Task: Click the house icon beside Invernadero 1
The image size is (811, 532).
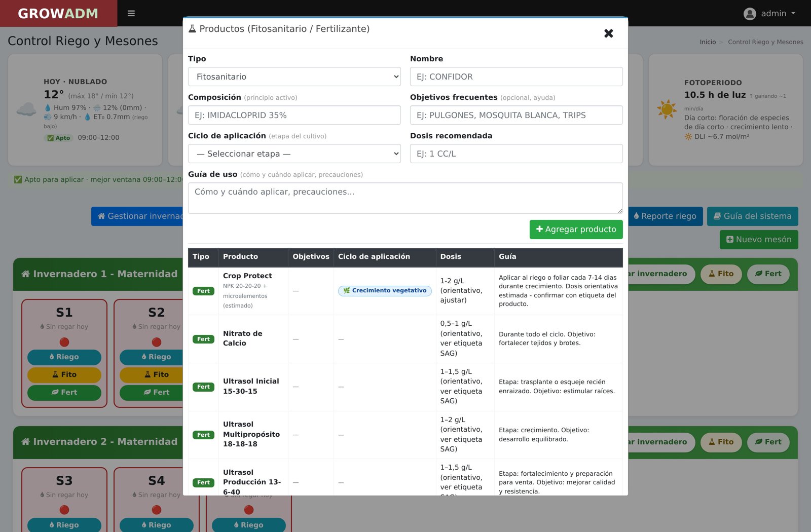Action: pyautogui.click(x=26, y=274)
